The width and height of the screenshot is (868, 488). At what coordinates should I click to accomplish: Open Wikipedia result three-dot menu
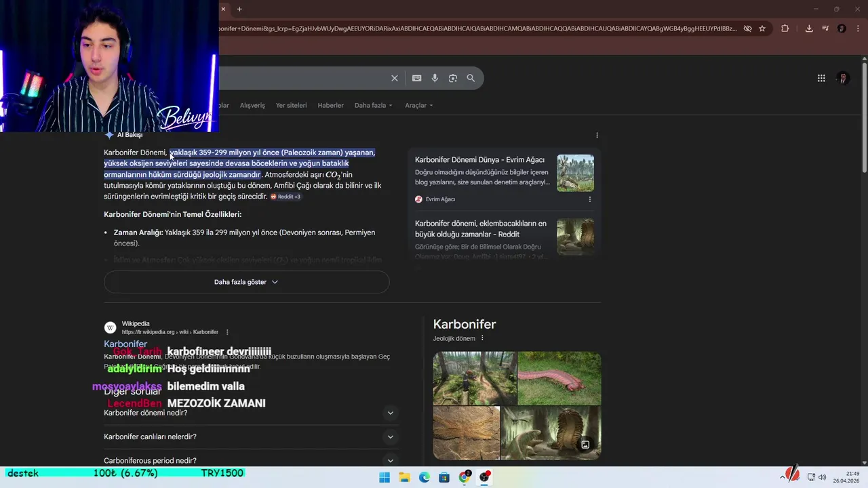(227, 332)
